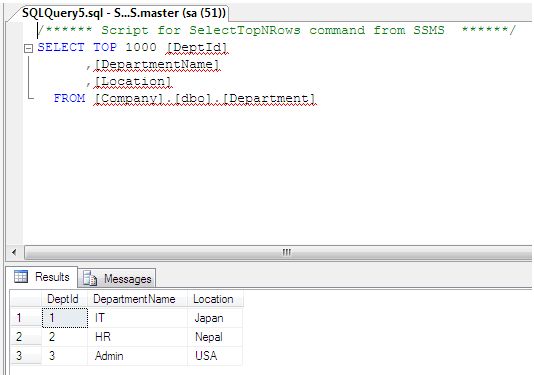Click the Messages tab icon

[90, 278]
